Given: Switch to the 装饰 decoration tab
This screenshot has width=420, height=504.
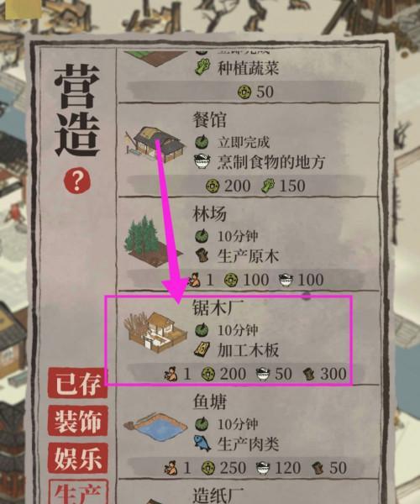Looking at the screenshot, I should coord(77,421).
